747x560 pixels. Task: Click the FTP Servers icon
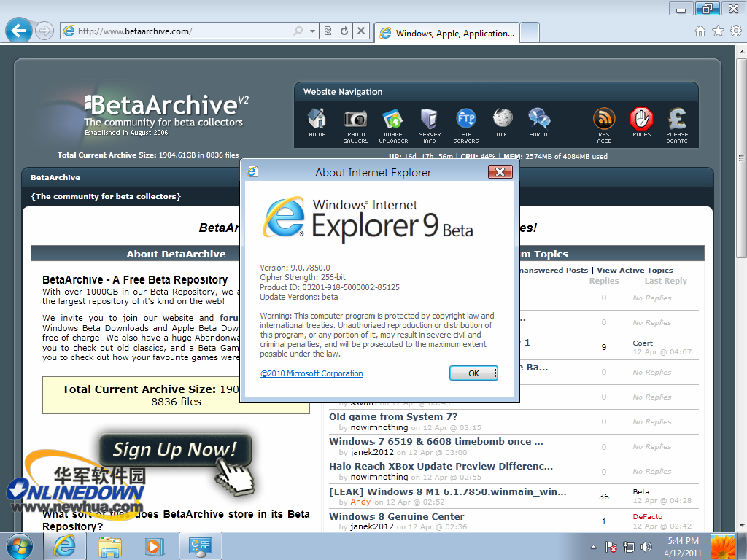click(x=466, y=125)
